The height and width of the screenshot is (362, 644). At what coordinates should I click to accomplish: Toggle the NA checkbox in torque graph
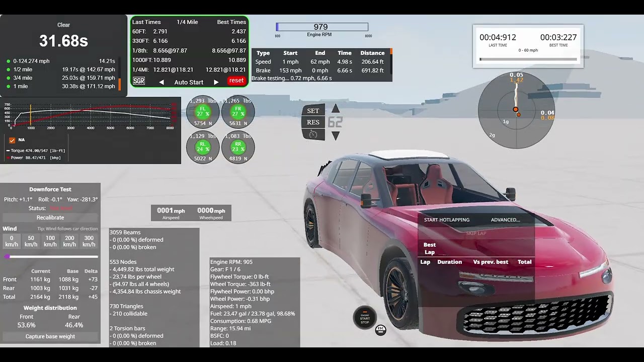[12, 140]
